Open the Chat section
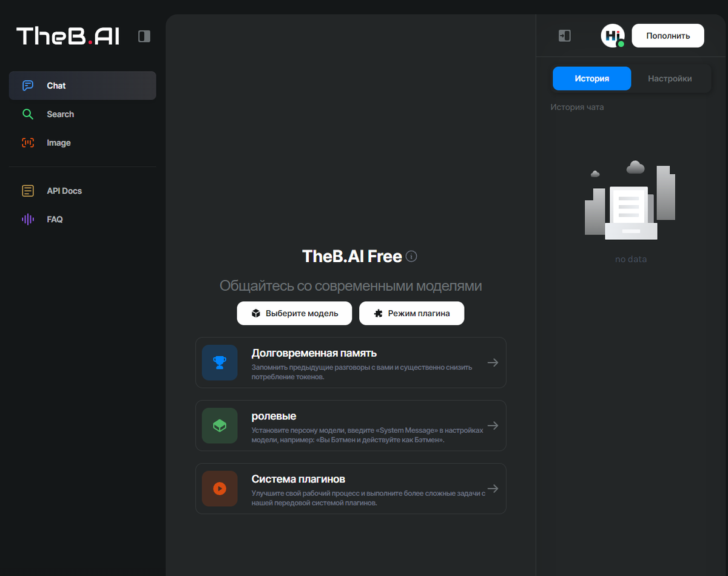 click(83, 86)
